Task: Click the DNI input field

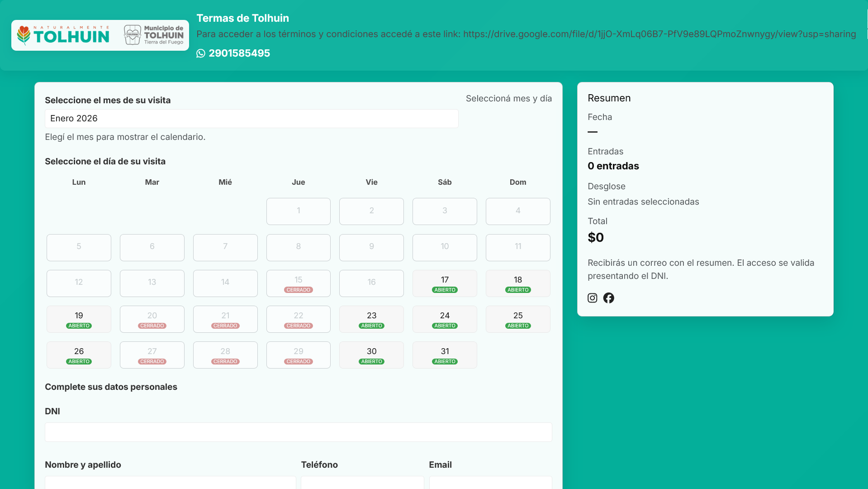Action: [298, 432]
